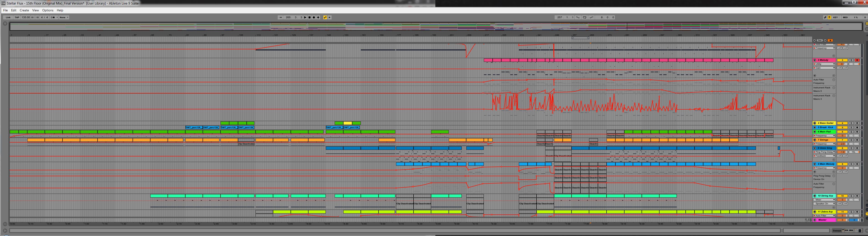Arm the 4 Bass Guitar track
The image size is (868, 236).
pos(857,123)
